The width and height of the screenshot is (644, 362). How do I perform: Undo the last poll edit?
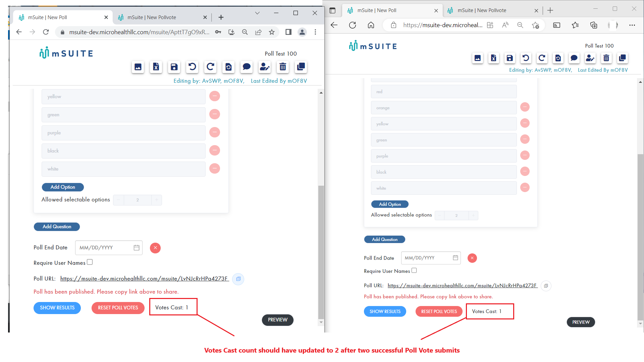[192, 67]
